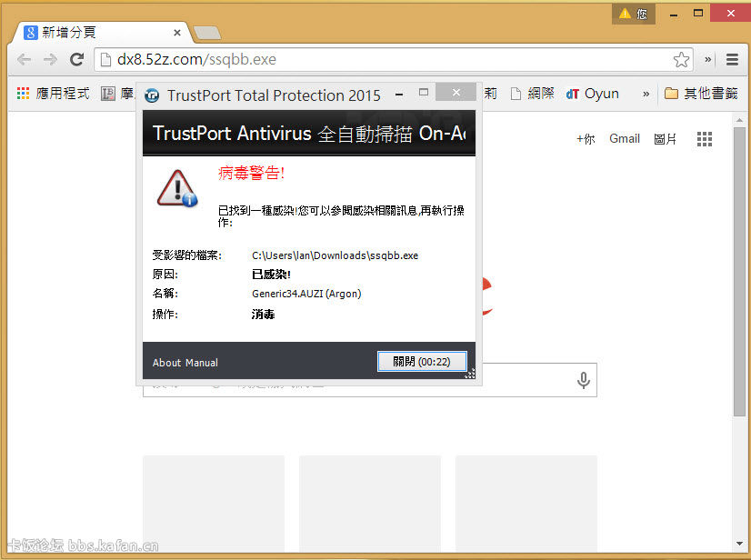Click the threat name Generic34.AUZI (Argon)

(306, 294)
